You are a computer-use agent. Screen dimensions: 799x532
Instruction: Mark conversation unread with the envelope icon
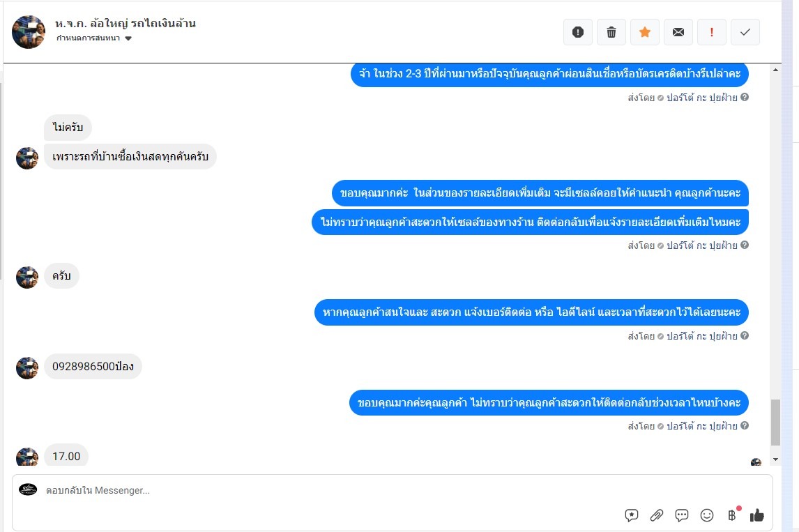pos(678,32)
